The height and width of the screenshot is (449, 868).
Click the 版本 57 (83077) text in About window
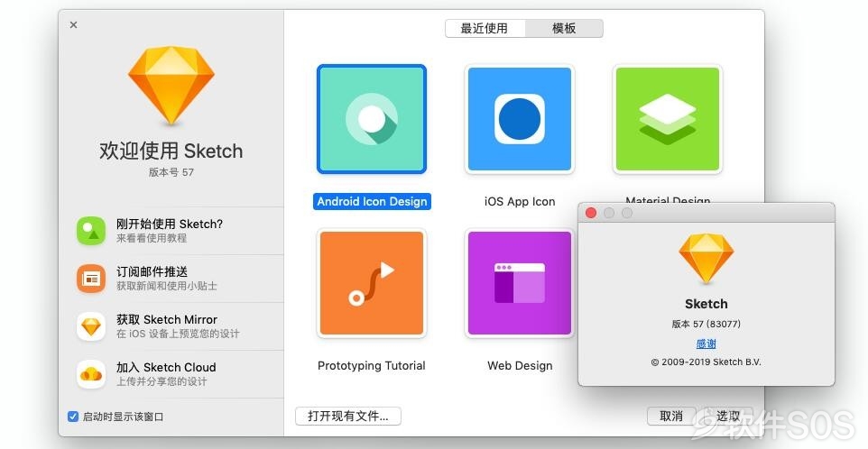click(706, 324)
